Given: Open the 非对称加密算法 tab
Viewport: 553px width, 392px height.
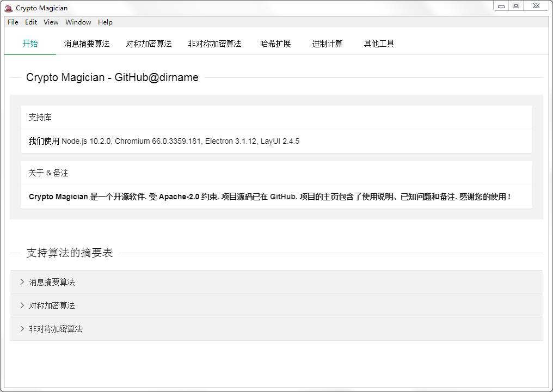Looking at the screenshot, I should click(x=215, y=44).
